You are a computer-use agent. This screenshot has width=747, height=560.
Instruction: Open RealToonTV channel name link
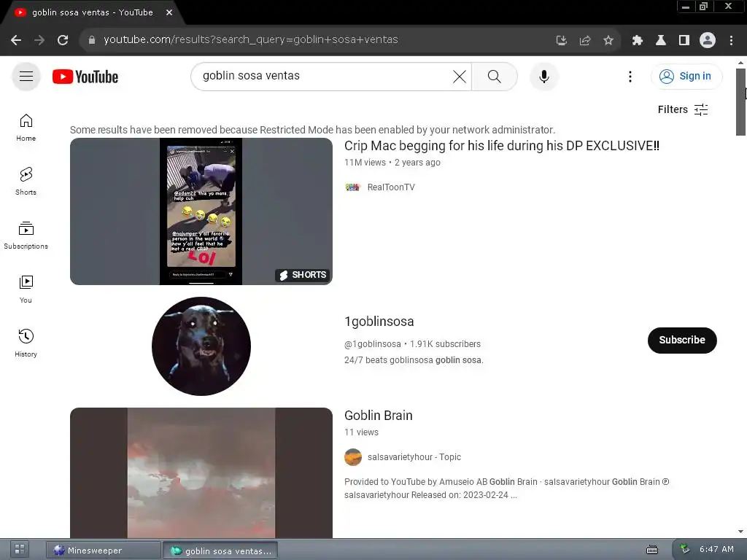pyautogui.click(x=391, y=187)
